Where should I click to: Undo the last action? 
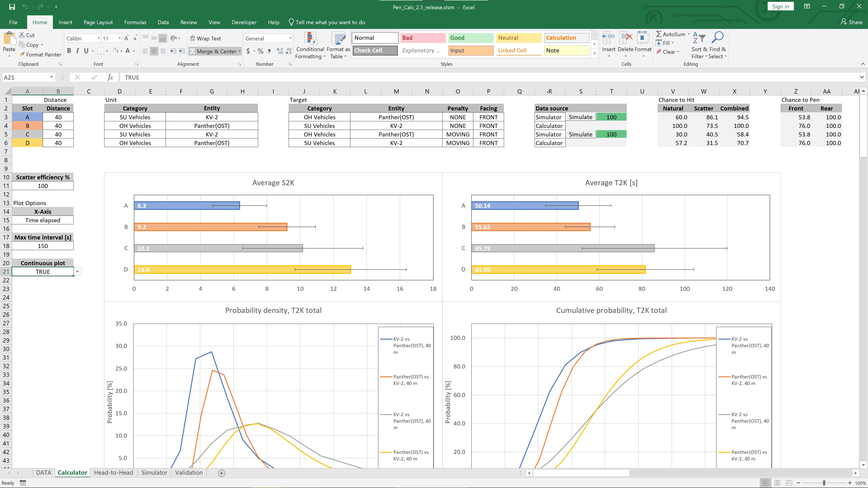[x=25, y=7]
